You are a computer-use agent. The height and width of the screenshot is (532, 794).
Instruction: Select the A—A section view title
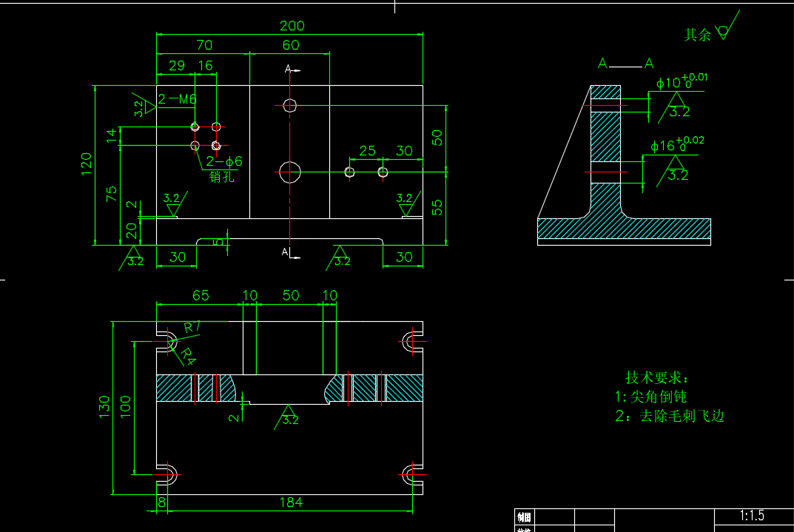(625, 64)
